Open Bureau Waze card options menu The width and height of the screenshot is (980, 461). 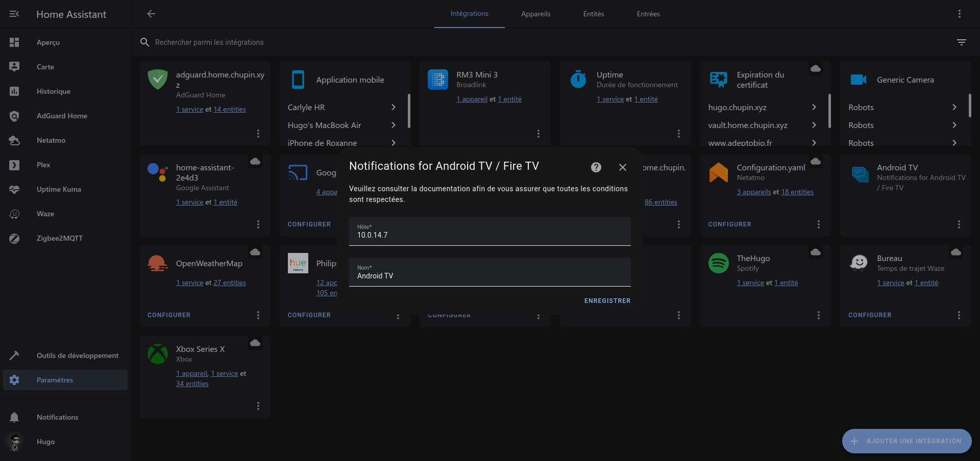[x=959, y=315]
